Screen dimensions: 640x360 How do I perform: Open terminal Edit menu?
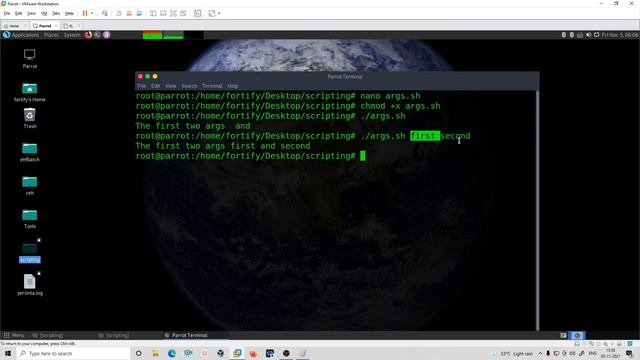[x=156, y=86]
